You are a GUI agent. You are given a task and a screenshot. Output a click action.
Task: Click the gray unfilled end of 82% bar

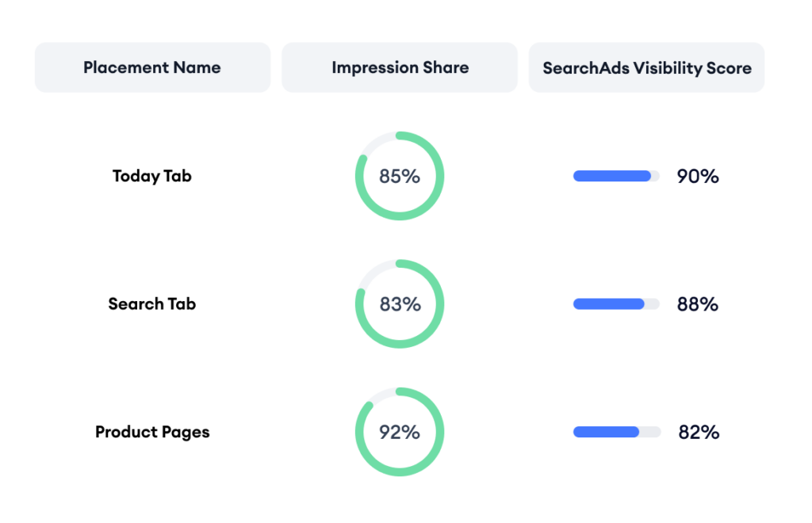click(x=650, y=432)
